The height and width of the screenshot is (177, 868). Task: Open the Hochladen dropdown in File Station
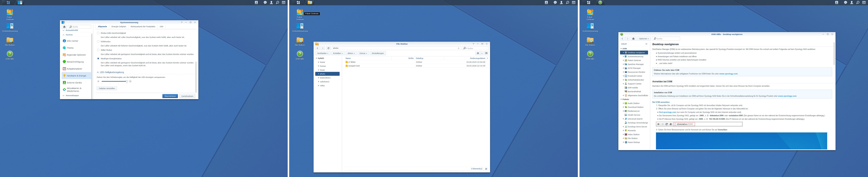(x=322, y=53)
